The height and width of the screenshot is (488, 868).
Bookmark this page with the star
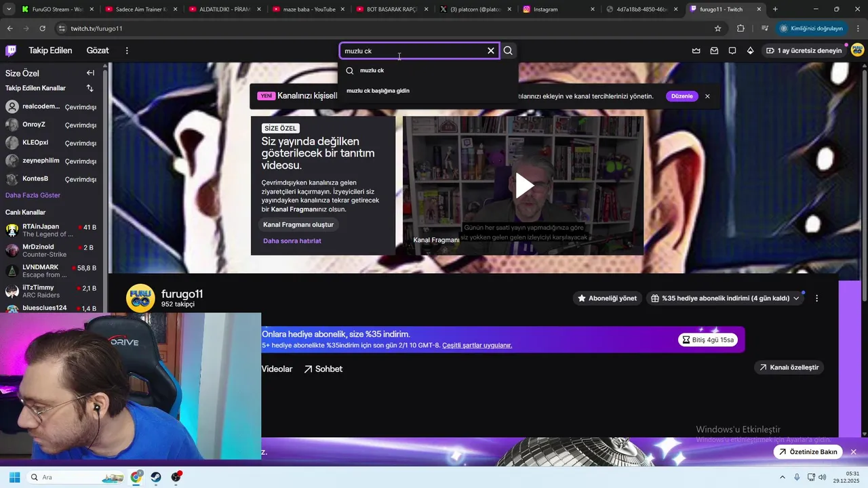[x=717, y=28]
